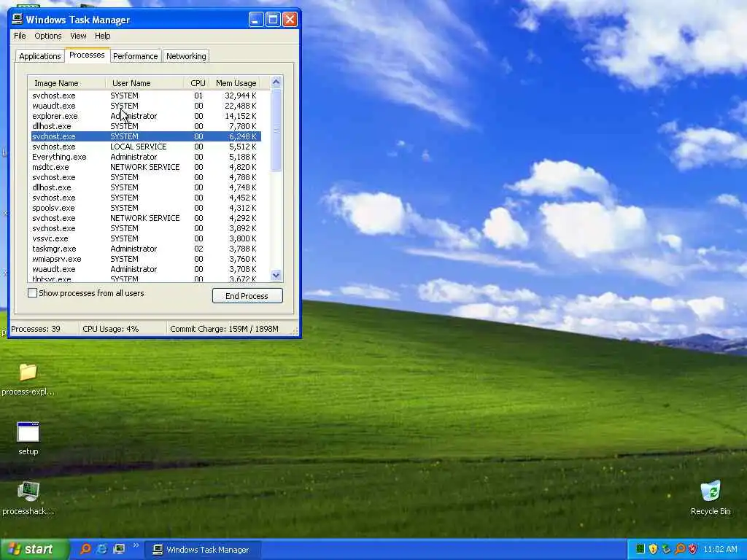Click the taskbar clock showing 11:02 AM
The width and height of the screenshot is (747, 560).
point(720,549)
